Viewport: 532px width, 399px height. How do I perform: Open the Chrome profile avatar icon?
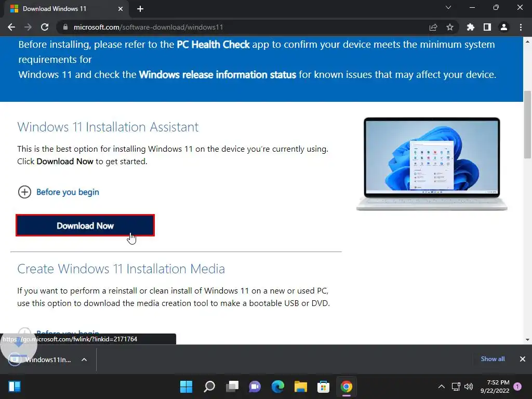pyautogui.click(x=504, y=27)
